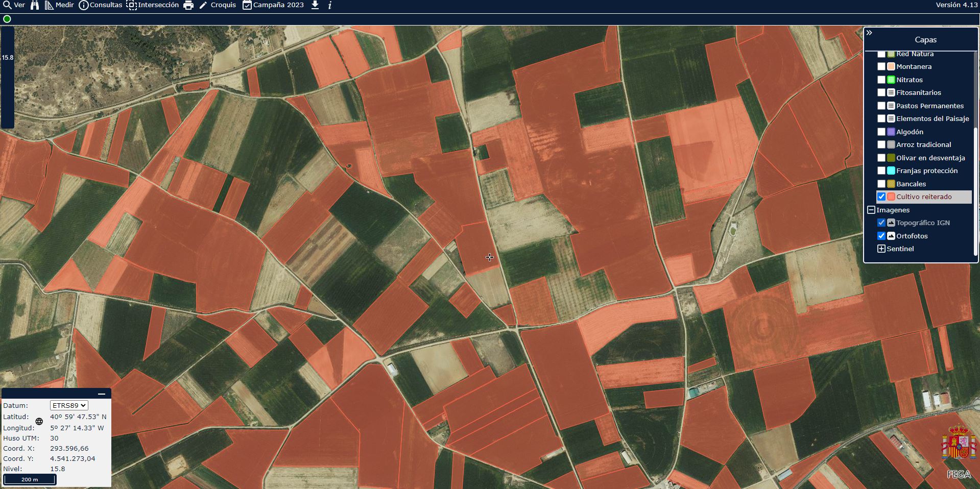The height and width of the screenshot is (489, 980).
Task: Click the download arrow icon
Action: 315,5
